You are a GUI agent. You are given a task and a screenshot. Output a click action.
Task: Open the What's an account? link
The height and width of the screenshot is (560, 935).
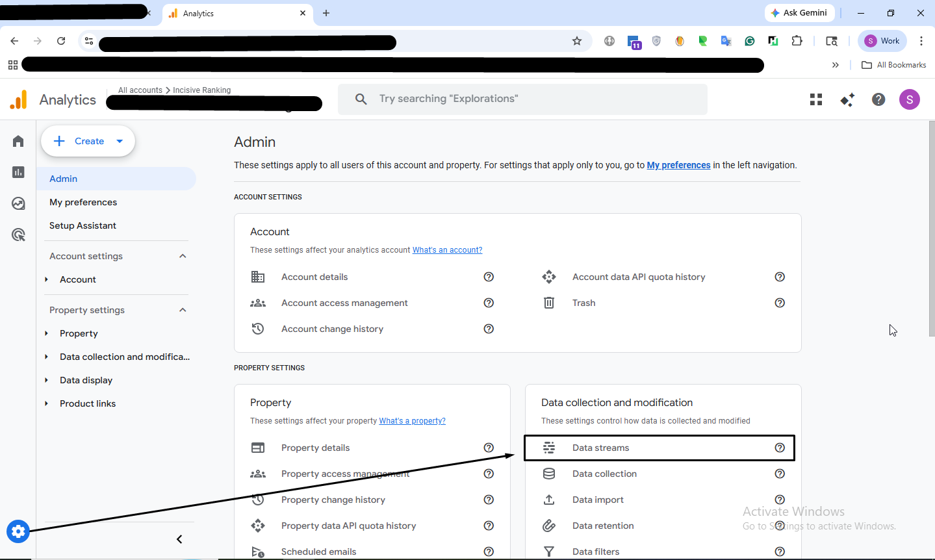point(447,250)
